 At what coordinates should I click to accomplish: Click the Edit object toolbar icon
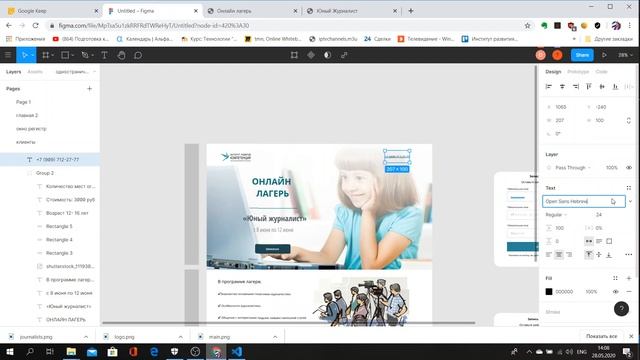(294, 55)
